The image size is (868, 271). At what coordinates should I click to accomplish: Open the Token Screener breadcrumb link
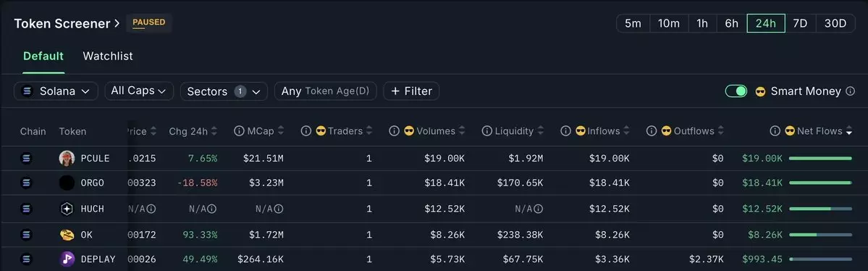(67, 23)
